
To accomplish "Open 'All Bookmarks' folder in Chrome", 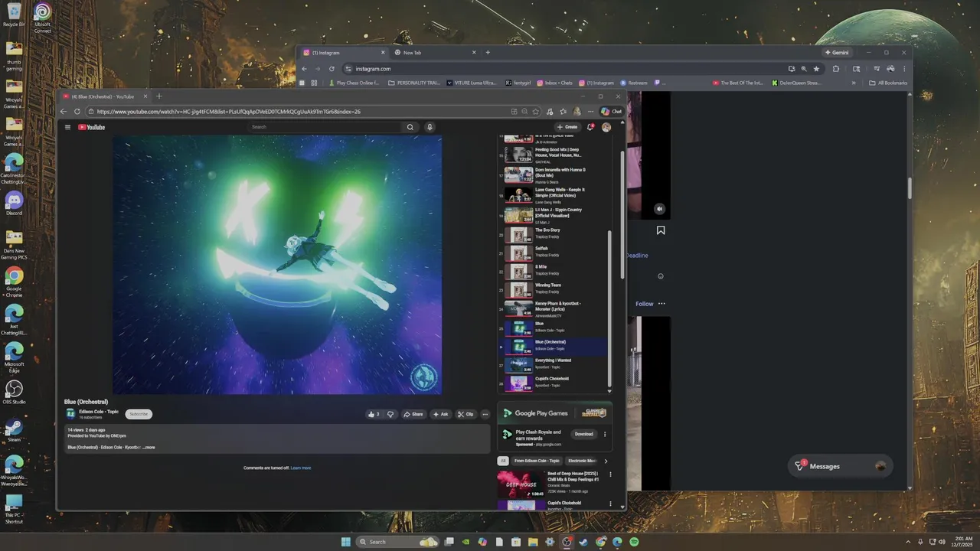I will 888,83.
